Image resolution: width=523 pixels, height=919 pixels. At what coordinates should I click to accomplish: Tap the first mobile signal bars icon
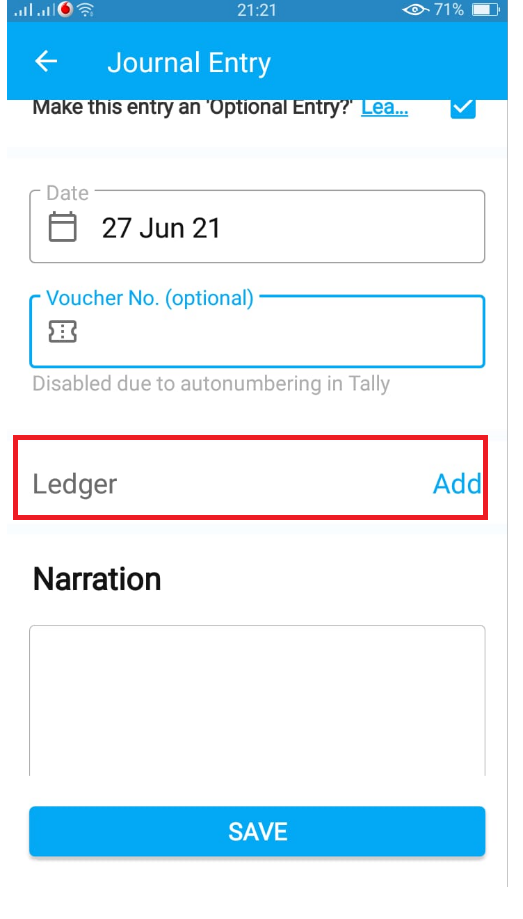(x=23, y=11)
